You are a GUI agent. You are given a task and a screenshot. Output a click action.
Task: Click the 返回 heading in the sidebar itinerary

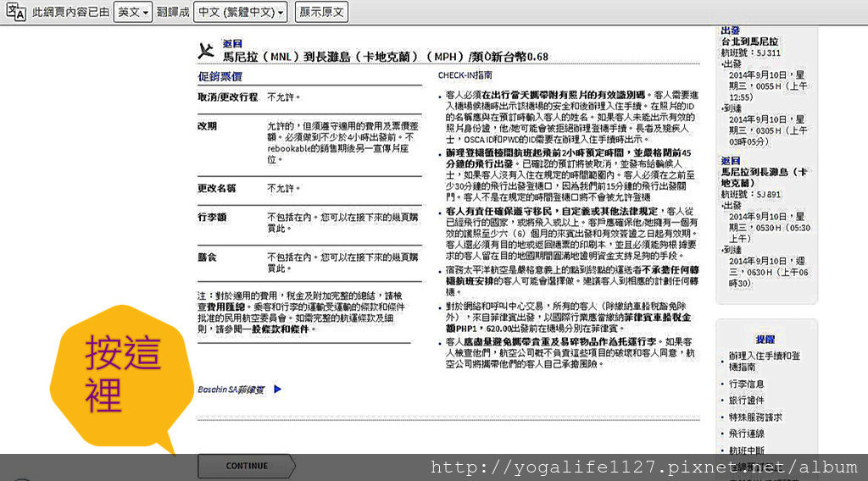click(730, 161)
